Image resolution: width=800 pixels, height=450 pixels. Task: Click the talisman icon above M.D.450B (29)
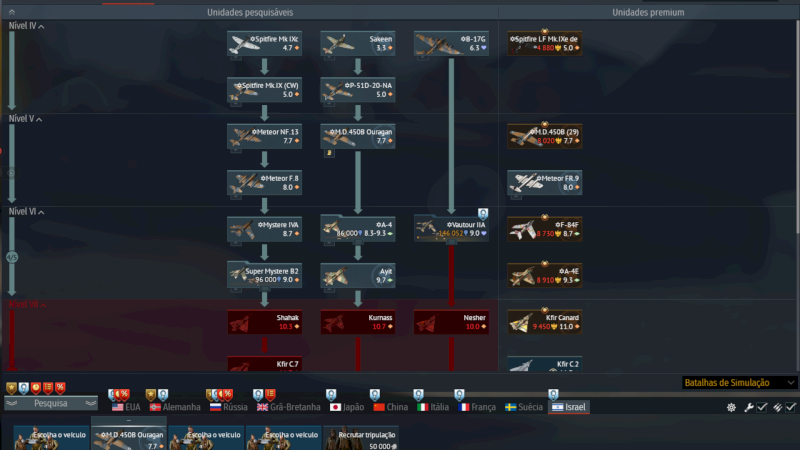click(x=544, y=124)
